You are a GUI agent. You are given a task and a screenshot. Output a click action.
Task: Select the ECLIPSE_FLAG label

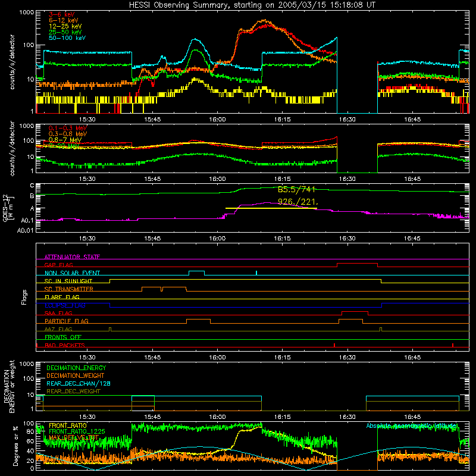65,305
